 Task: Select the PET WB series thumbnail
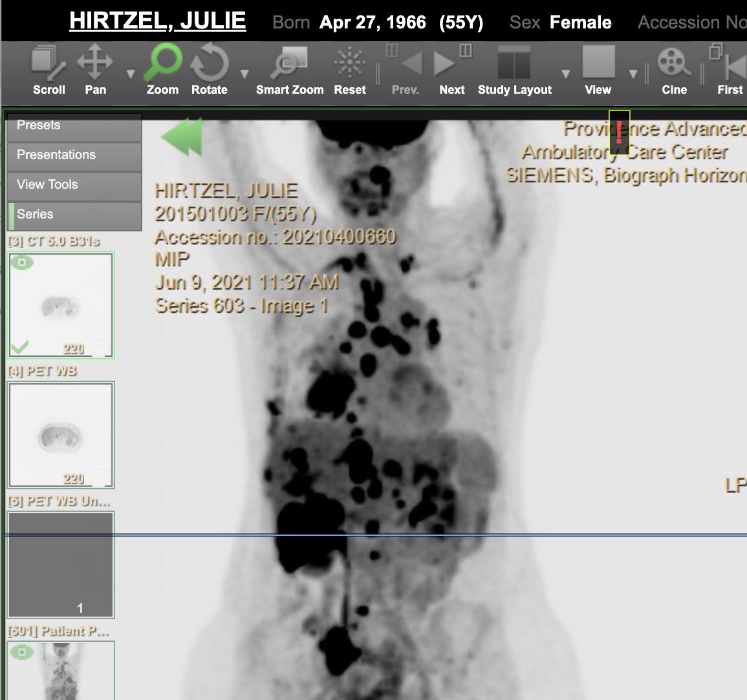(x=61, y=434)
